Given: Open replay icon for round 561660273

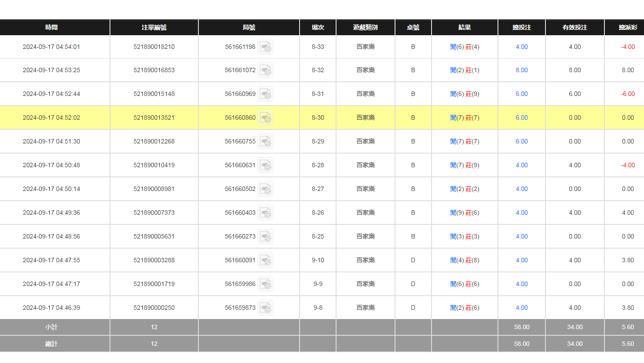Looking at the screenshot, I should [265, 237].
